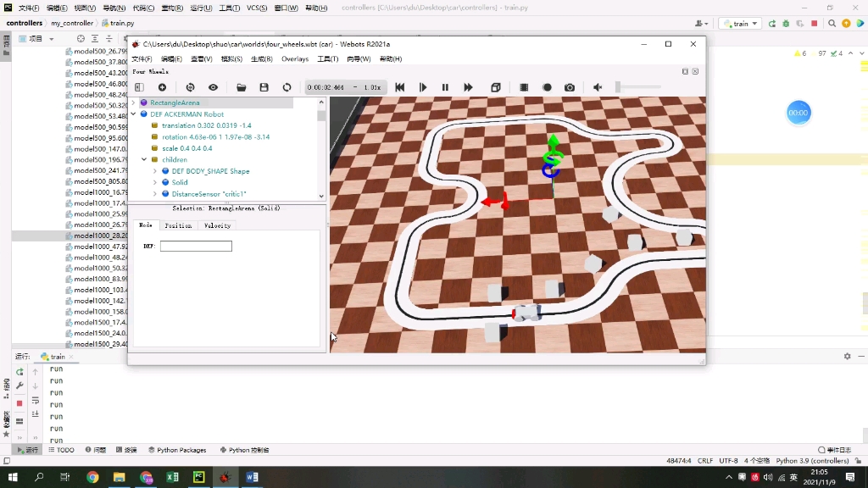Viewport: 868px width, 488px height.
Task: Open the Python 控制台 tool window
Action: tap(244, 450)
